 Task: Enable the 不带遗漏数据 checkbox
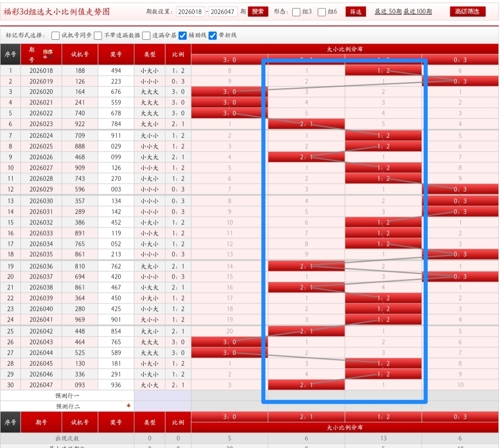(98, 35)
